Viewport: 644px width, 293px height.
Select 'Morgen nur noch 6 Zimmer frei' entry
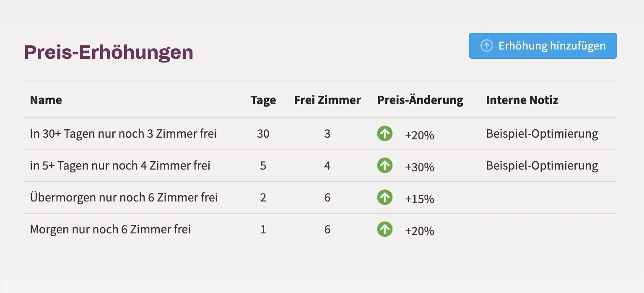coord(110,229)
